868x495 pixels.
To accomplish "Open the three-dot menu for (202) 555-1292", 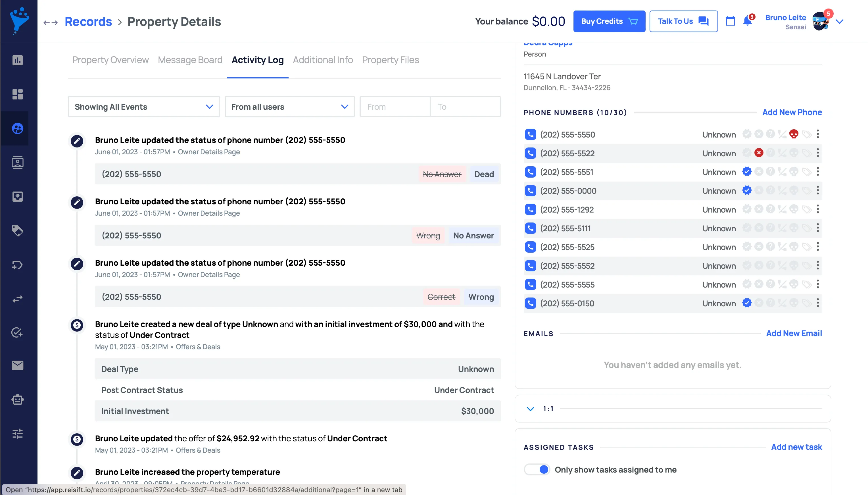I will point(817,209).
